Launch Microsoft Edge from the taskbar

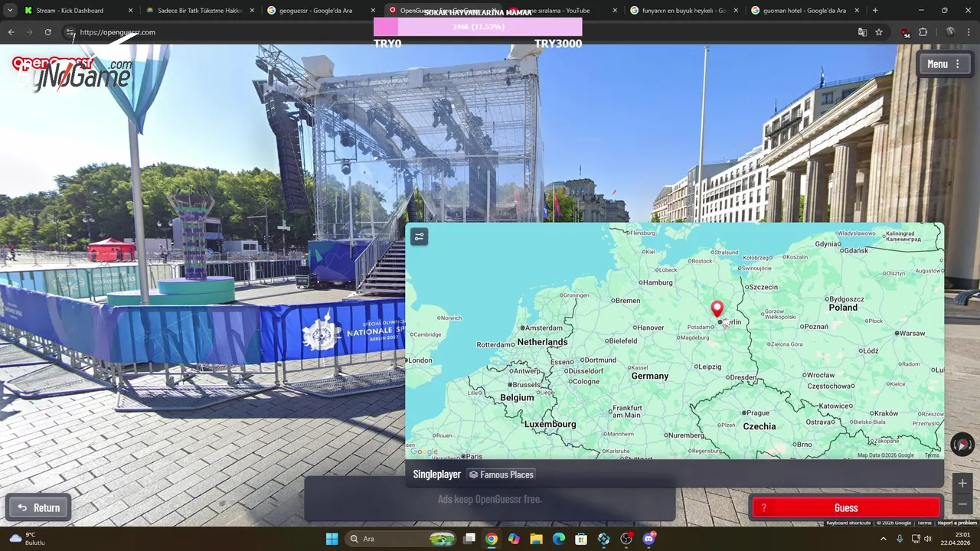559,539
